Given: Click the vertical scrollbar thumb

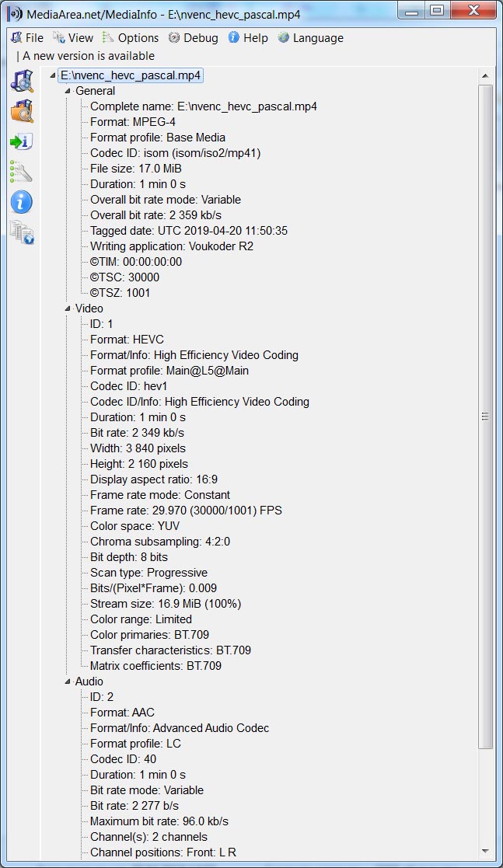Looking at the screenshot, I should tap(485, 417).
